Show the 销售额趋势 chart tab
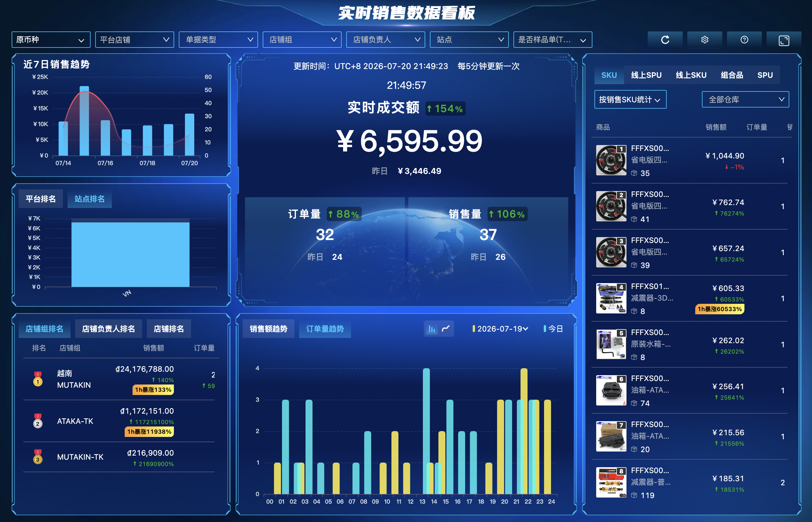This screenshot has width=812, height=522. (269, 329)
